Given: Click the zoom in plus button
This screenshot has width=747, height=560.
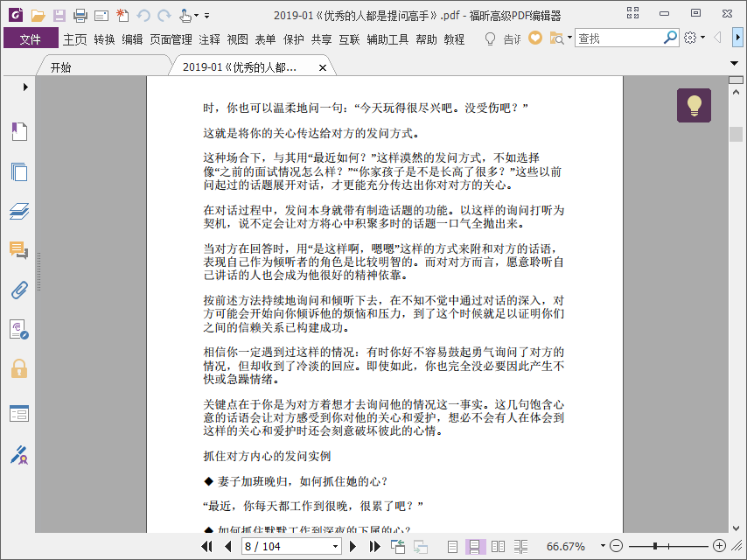Looking at the screenshot, I should (719, 546).
